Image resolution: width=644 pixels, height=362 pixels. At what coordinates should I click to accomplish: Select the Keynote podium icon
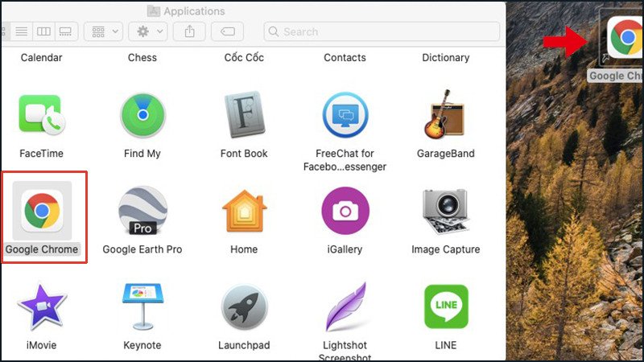pos(142,306)
